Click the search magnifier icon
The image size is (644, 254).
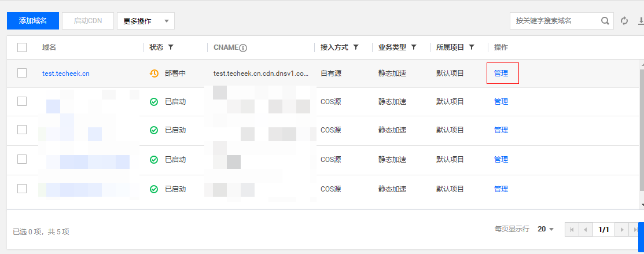605,21
